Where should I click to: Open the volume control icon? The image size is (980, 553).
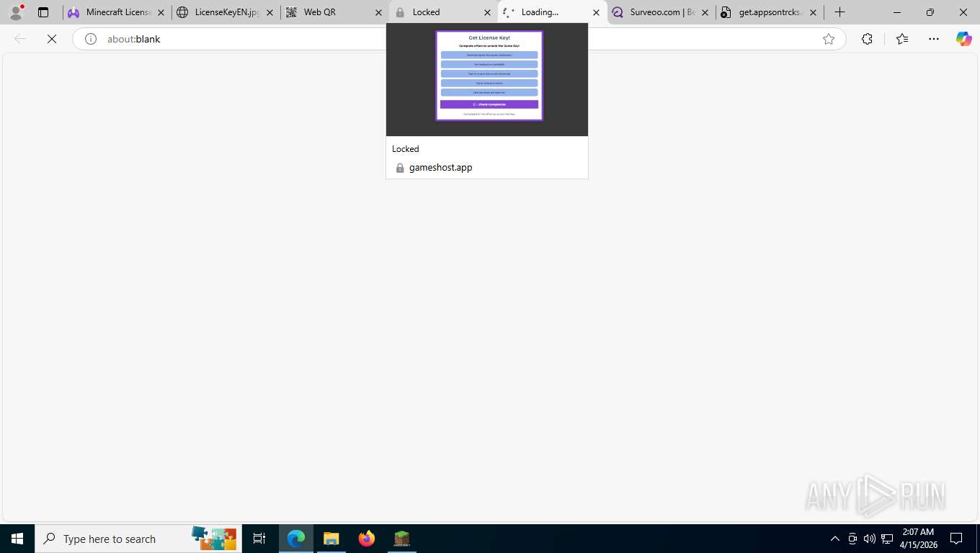pos(870,539)
